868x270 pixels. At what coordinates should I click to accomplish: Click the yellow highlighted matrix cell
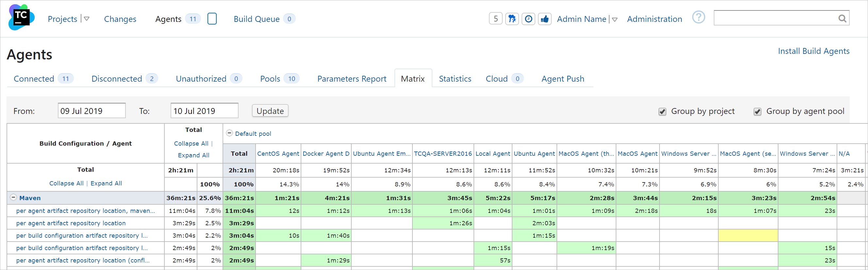click(x=748, y=236)
